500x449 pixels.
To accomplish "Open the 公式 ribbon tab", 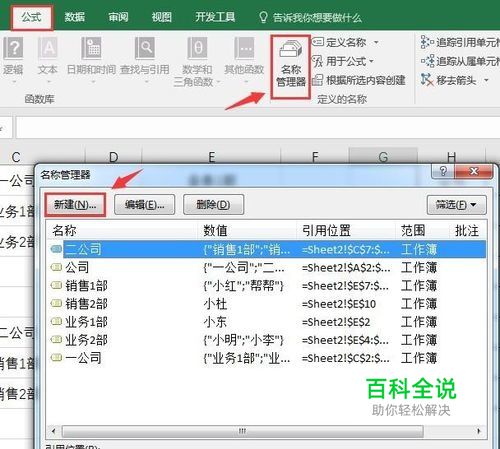I will (x=31, y=17).
